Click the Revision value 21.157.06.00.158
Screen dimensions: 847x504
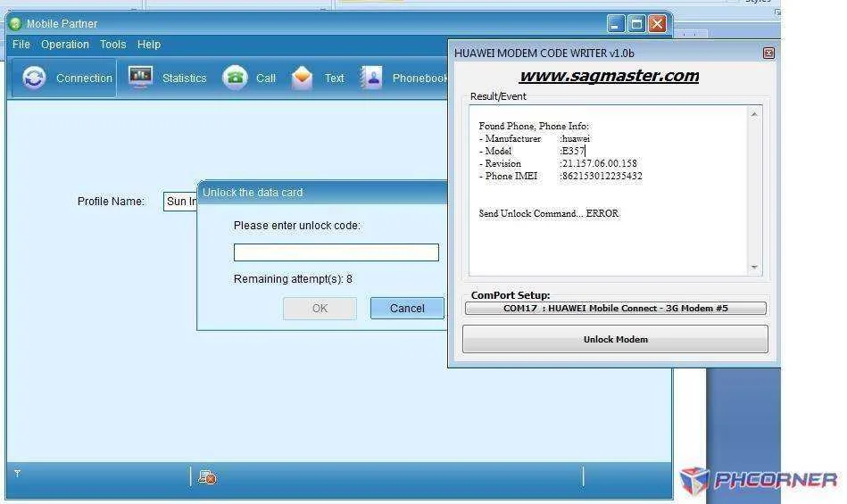pyautogui.click(x=599, y=163)
